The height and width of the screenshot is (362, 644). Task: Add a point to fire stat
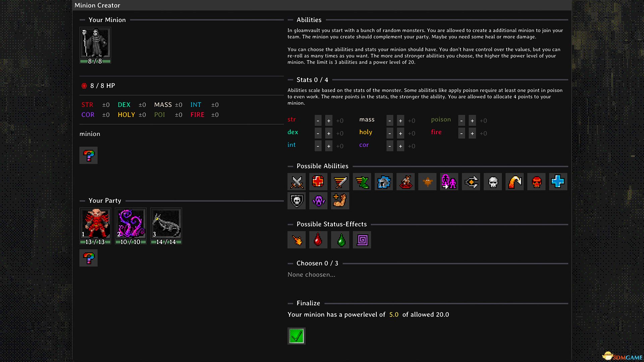tap(472, 133)
